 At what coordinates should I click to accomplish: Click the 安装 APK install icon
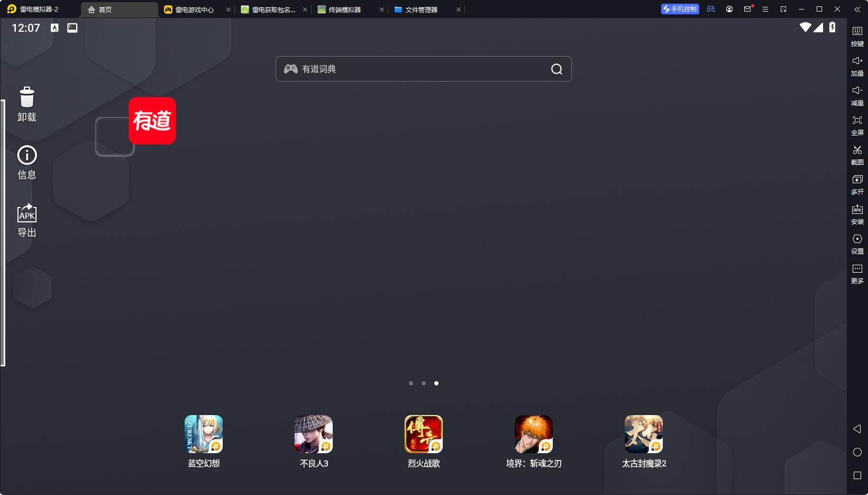(x=857, y=214)
